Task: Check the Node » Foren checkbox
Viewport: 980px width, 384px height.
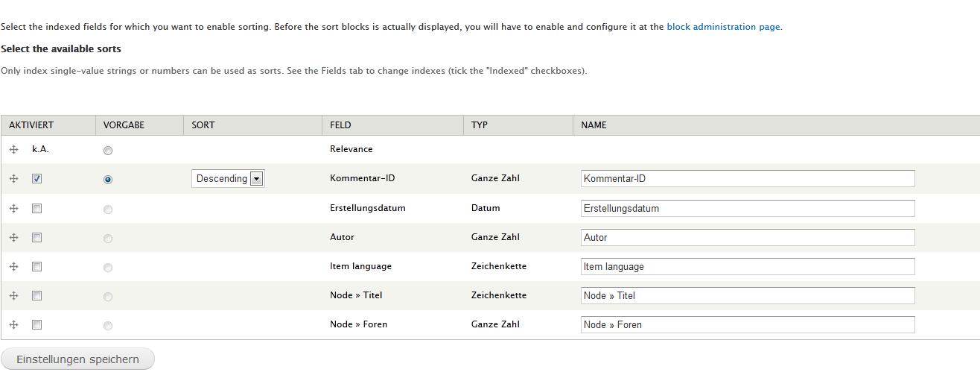Action: pyautogui.click(x=37, y=324)
